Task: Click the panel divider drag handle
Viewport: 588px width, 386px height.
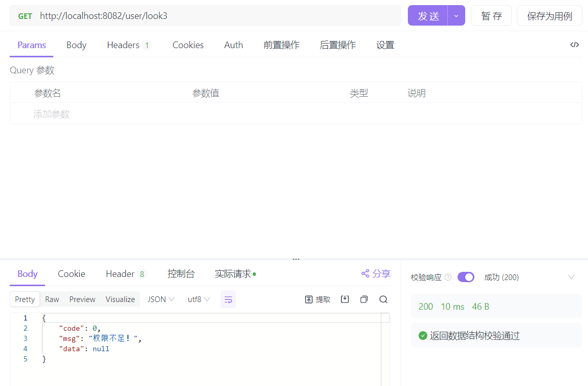Action: (296, 259)
